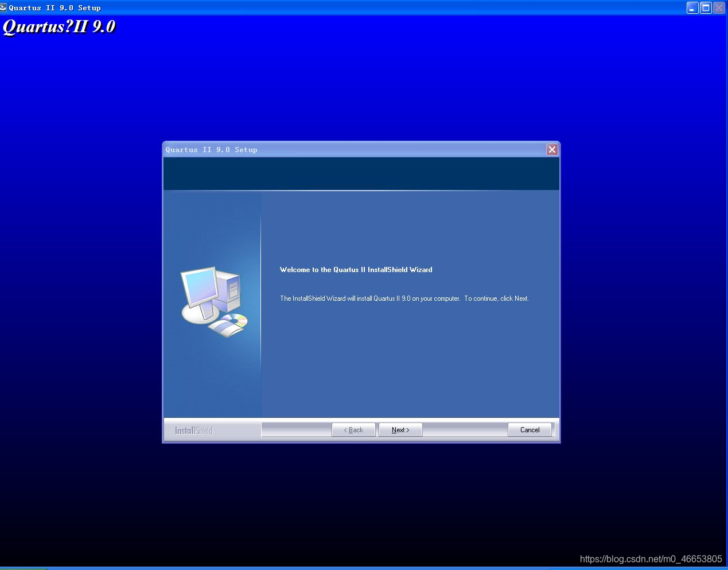Minimize the outer Quartus II Setup window
Viewport: 728px width, 570px height.
pos(692,7)
